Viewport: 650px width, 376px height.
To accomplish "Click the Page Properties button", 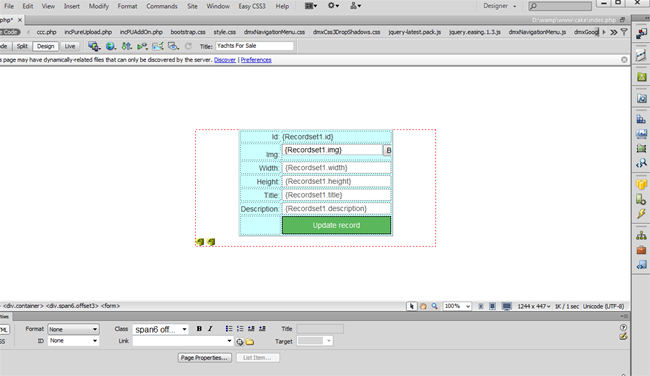I will [x=204, y=357].
